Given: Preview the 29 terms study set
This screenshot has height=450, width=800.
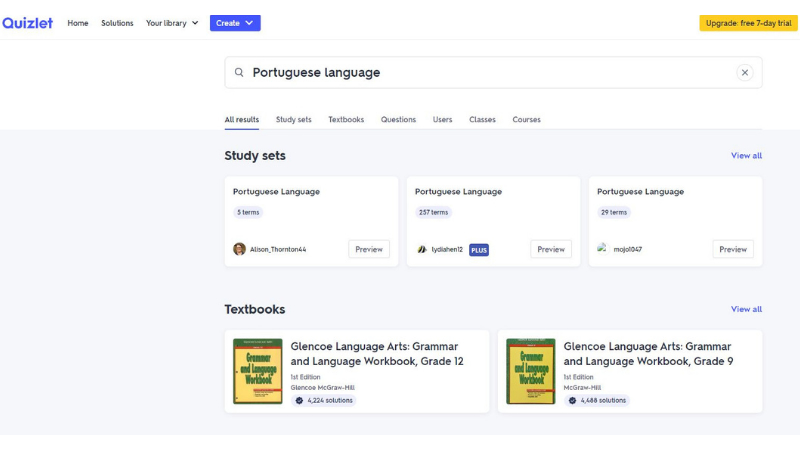Looking at the screenshot, I should pos(733,249).
